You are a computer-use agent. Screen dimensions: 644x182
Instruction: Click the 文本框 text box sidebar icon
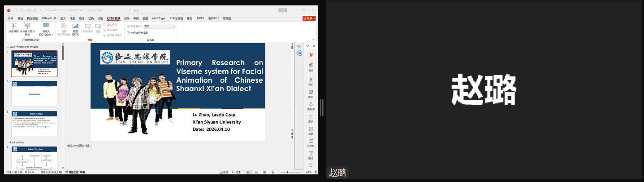pos(311,142)
